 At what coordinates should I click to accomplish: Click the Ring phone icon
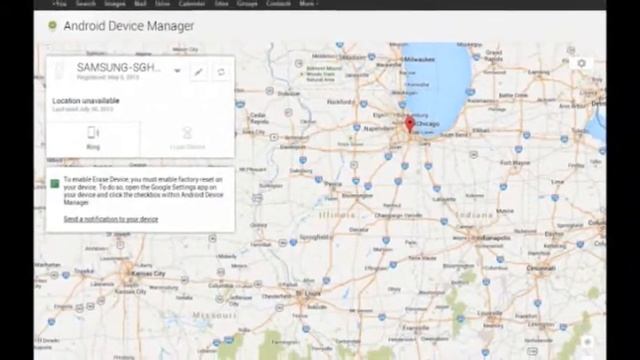click(x=93, y=133)
